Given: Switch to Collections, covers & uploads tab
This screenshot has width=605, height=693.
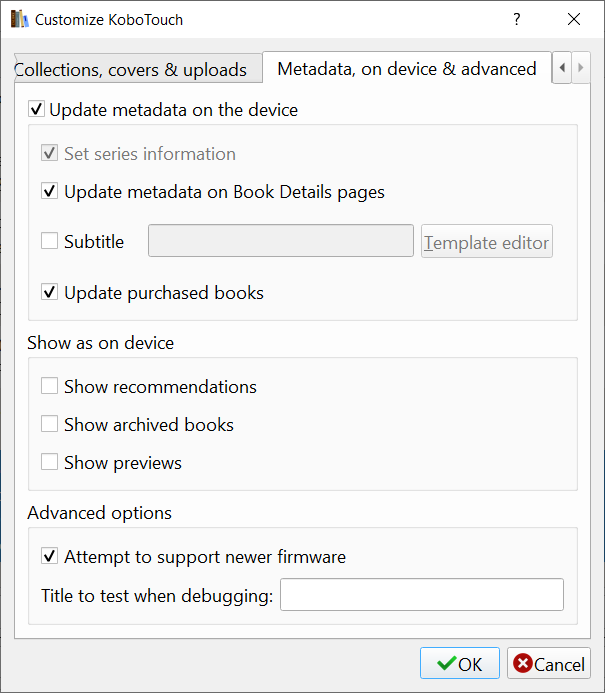Looking at the screenshot, I should pyautogui.click(x=131, y=69).
